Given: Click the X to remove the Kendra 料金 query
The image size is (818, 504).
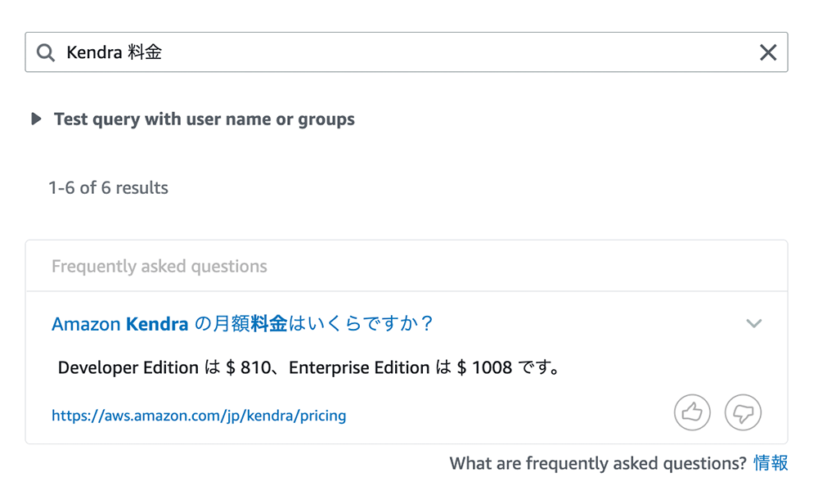Looking at the screenshot, I should (767, 52).
